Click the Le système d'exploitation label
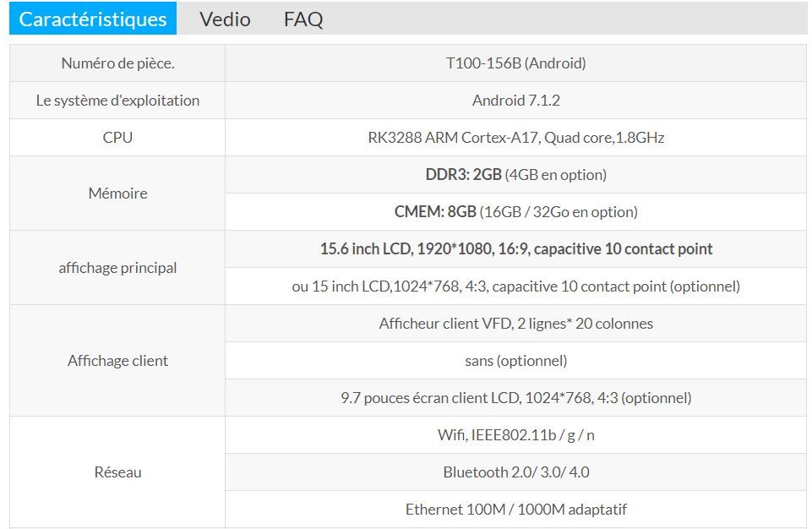 [x=117, y=101]
